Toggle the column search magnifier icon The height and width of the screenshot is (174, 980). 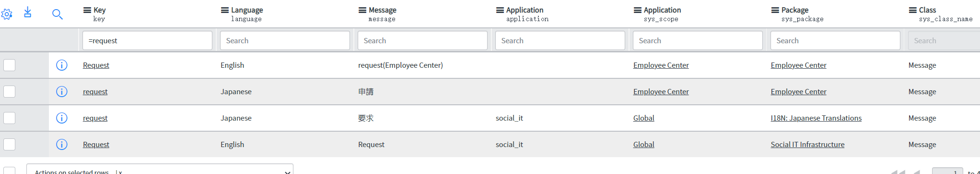(57, 14)
